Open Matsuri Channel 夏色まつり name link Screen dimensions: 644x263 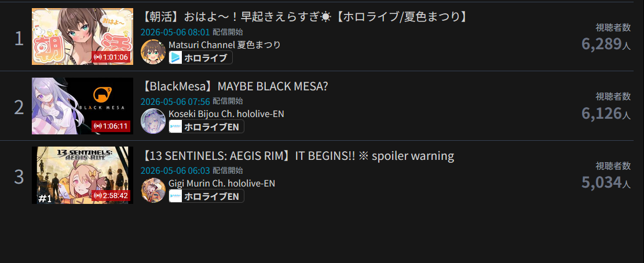[225, 45]
